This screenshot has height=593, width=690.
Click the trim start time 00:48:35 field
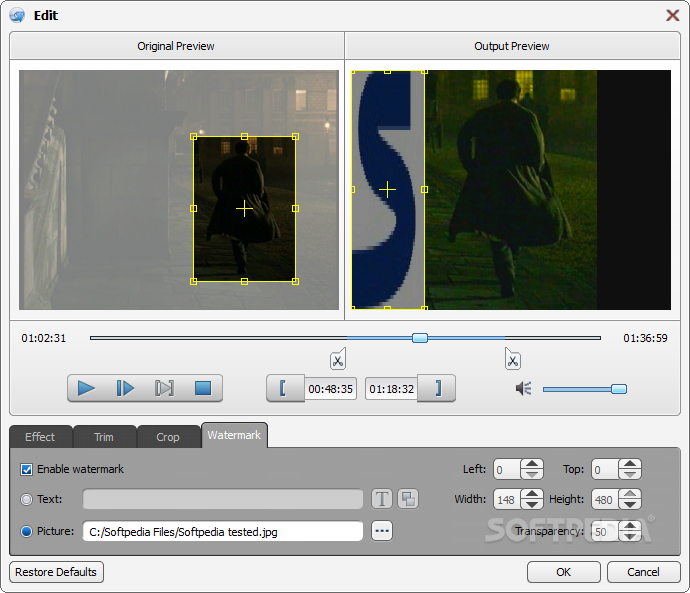330,389
